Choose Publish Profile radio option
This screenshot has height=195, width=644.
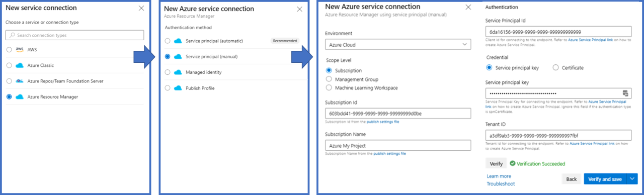point(168,88)
